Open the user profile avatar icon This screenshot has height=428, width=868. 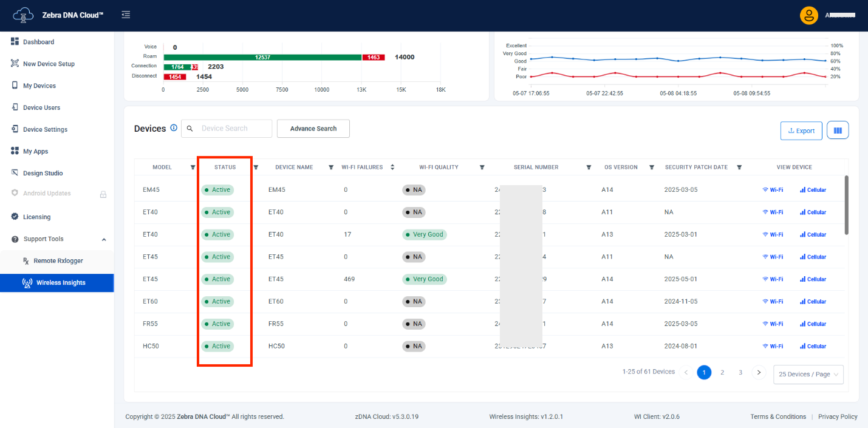(809, 15)
